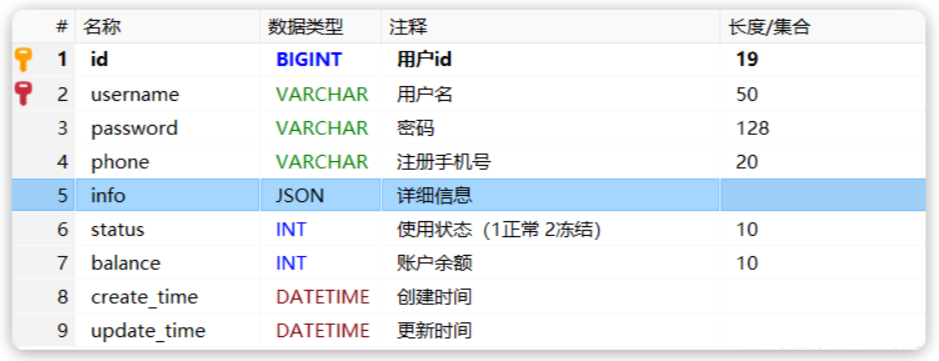Select row number 3
The image size is (939, 361).
(63, 128)
